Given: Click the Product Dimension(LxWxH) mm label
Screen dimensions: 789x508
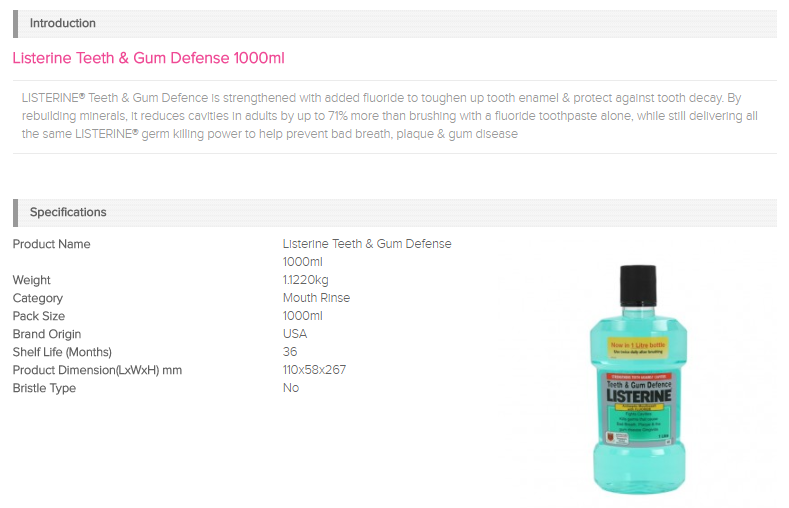Looking at the screenshot, I should point(97,370).
